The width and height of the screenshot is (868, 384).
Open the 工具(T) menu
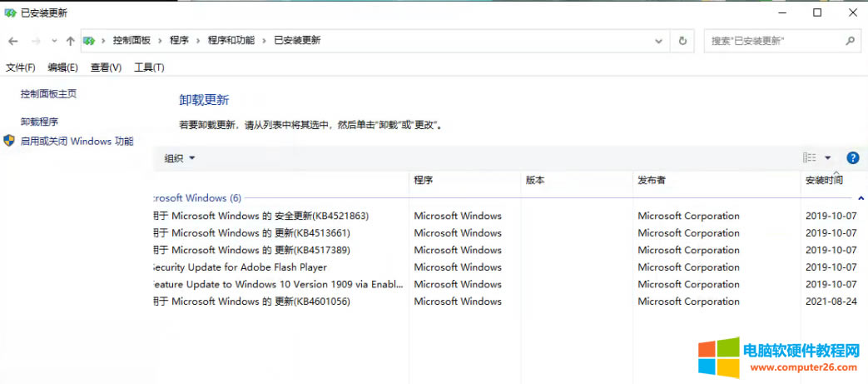pos(149,67)
